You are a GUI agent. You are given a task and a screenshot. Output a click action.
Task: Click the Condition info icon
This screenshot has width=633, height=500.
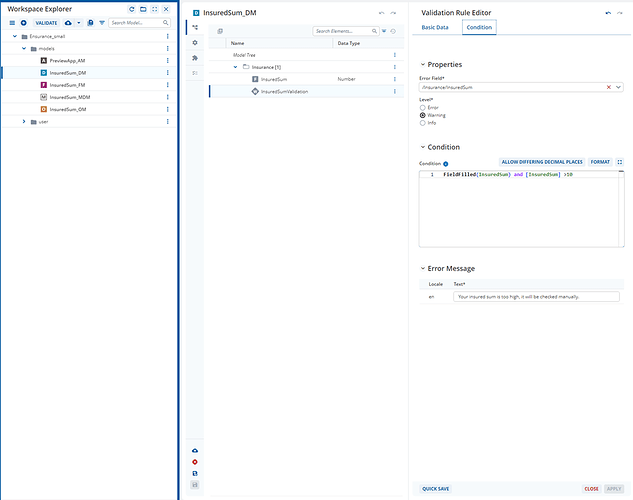tap(446, 164)
